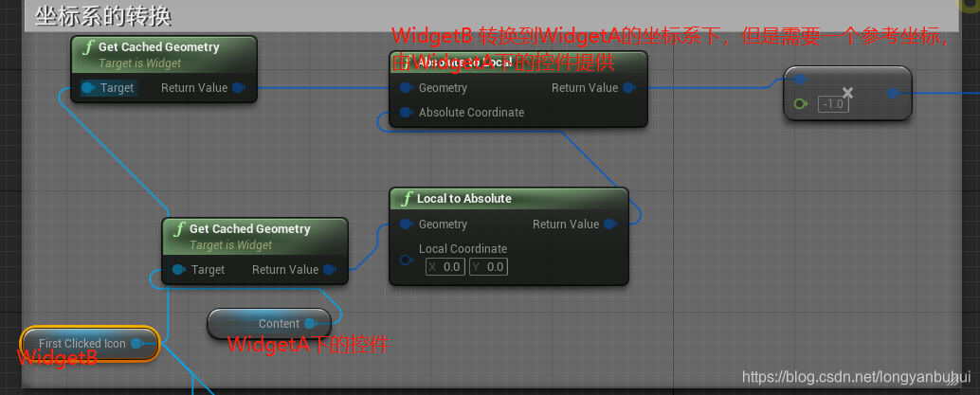This screenshot has height=395, width=980.
Task: Click the f icon of Get Cached Geometry feeding Absolute to Local
Action: tap(88, 46)
